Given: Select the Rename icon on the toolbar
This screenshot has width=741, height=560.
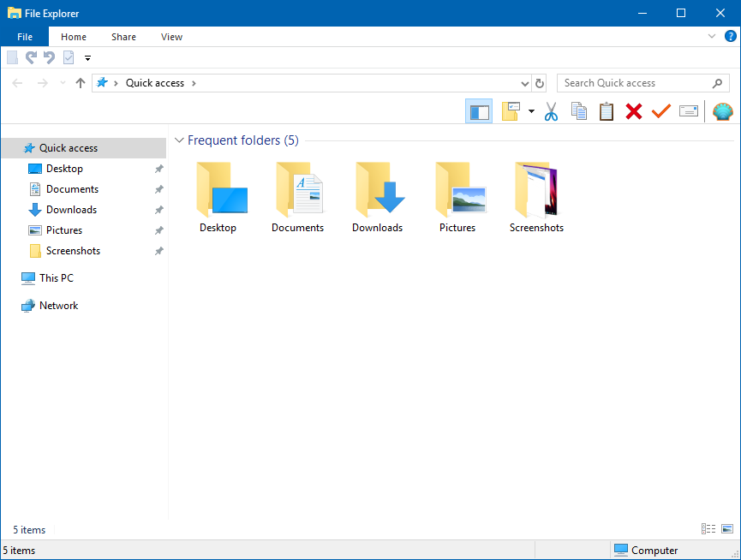Looking at the screenshot, I should [688, 110].
